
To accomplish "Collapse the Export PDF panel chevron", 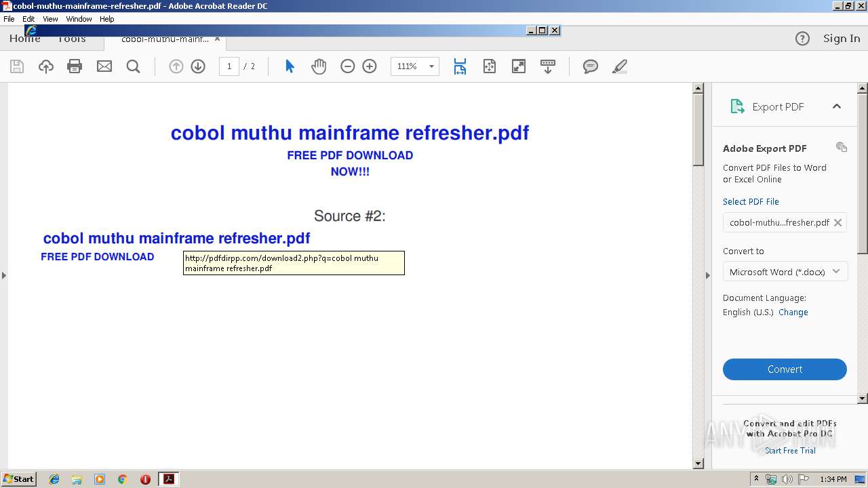I will [x=837, y=106].
